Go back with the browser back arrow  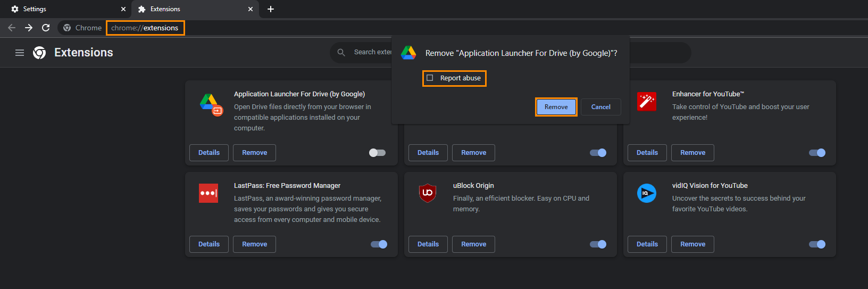point(12,28)
